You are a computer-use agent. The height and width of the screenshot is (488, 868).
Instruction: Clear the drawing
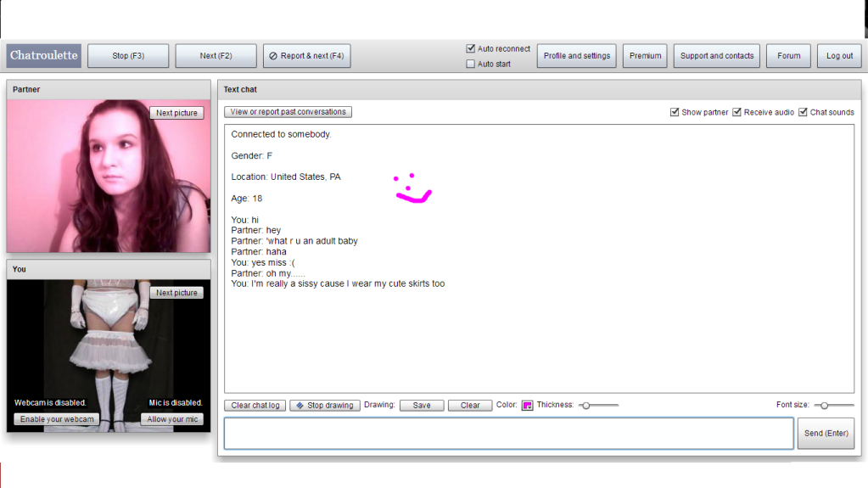coord(470,406)
